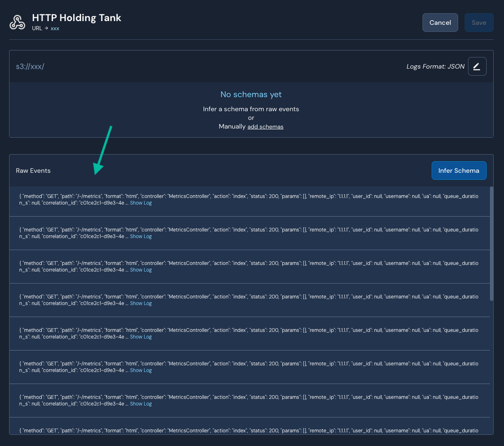The image size is (504, 446).
Task: Click the arrow icon in the URL breadcrumb
Action: (x=46, y=29)
